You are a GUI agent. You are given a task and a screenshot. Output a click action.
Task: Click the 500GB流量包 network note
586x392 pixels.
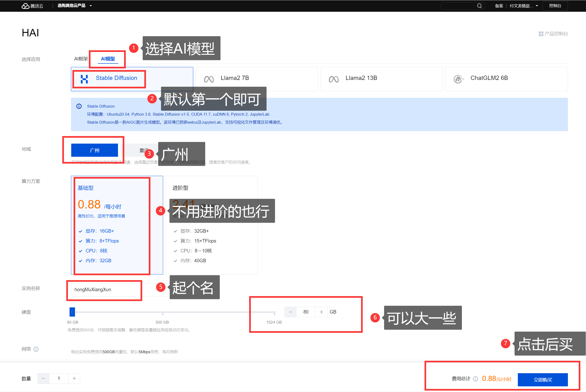(124, 352)
